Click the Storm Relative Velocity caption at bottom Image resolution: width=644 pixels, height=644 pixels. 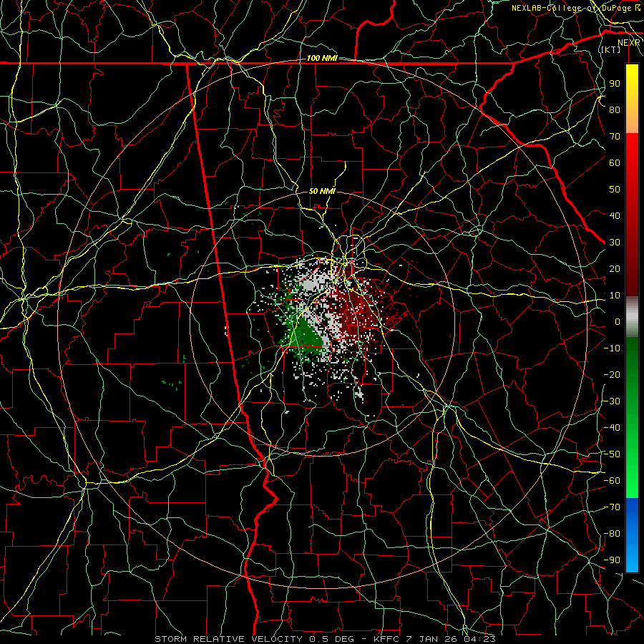(x=325, y=639)
